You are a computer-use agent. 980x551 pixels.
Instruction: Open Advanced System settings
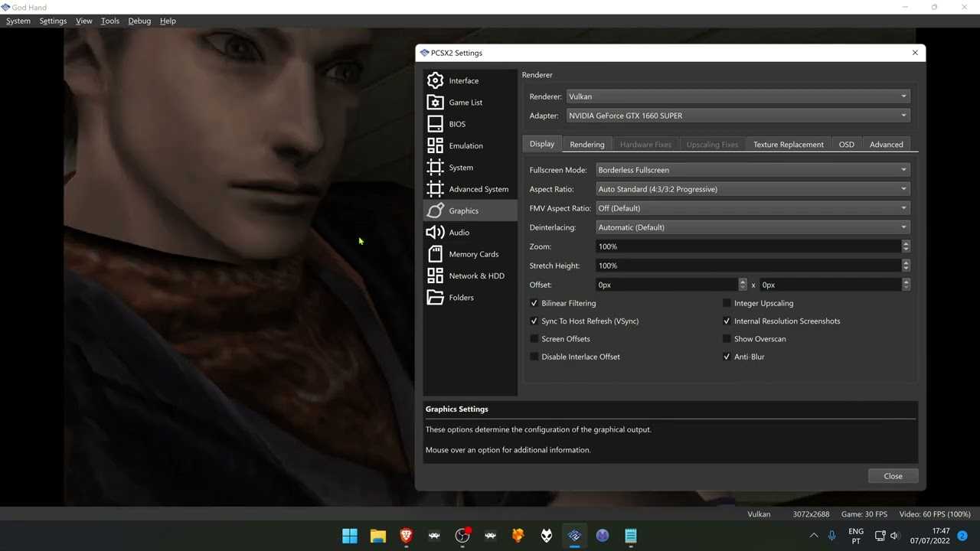click(470, 189)
